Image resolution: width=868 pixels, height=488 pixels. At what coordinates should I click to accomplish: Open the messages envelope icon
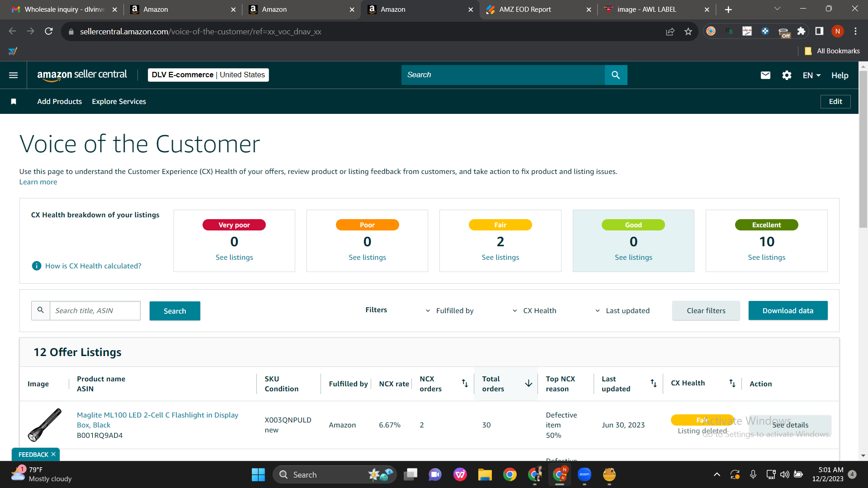pyautogui.click(x=765, y=75)
